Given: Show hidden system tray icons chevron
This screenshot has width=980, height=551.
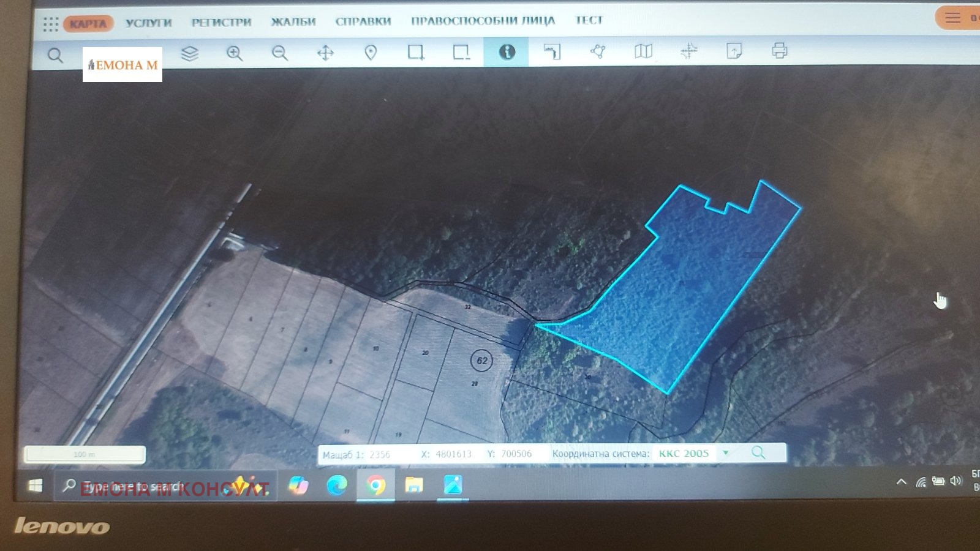Looking at the screenshot, I should [x=901, y=482].
